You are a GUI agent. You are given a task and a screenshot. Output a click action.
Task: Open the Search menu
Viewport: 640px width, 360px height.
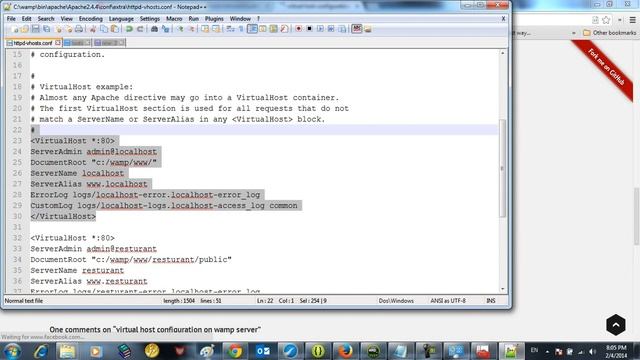pos(46,19)
